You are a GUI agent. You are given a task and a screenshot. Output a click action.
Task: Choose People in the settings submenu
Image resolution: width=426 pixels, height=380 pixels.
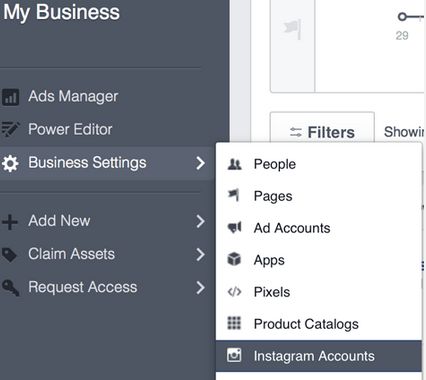coord(319,164)
